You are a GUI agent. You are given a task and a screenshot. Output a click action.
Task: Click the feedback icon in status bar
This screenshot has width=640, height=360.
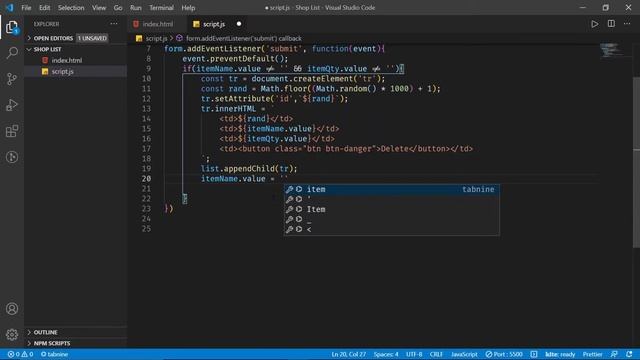tap(614, 354)
